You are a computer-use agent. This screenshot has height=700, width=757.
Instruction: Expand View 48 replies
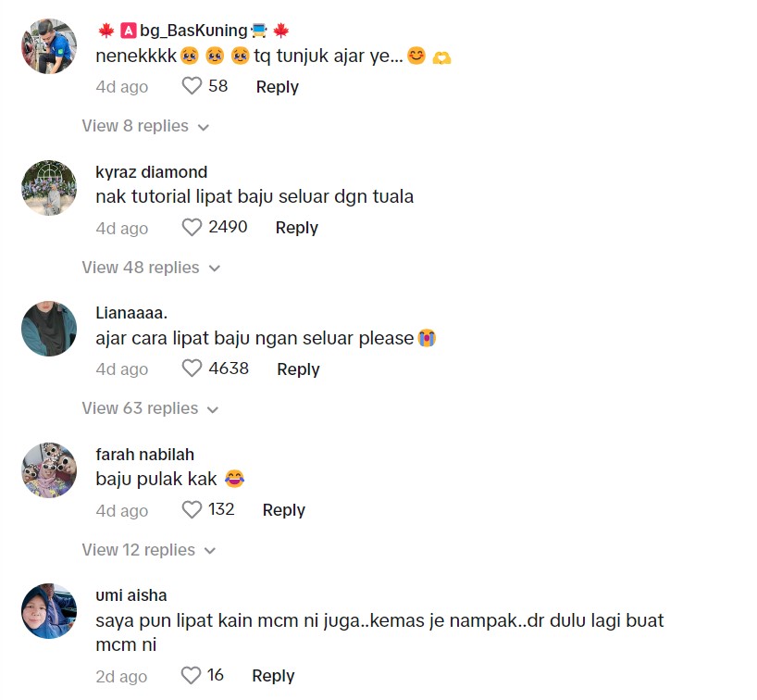(x=151, y=268)
